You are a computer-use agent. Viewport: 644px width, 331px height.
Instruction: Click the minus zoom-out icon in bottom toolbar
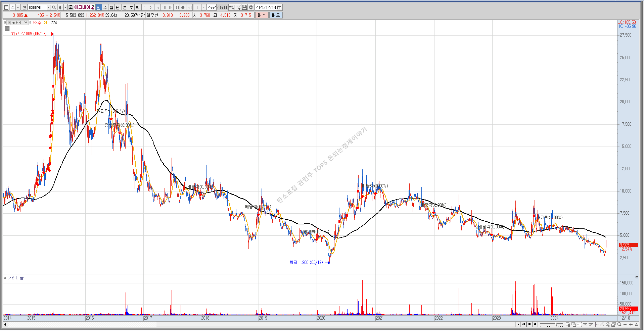click(x=625, y=325)
